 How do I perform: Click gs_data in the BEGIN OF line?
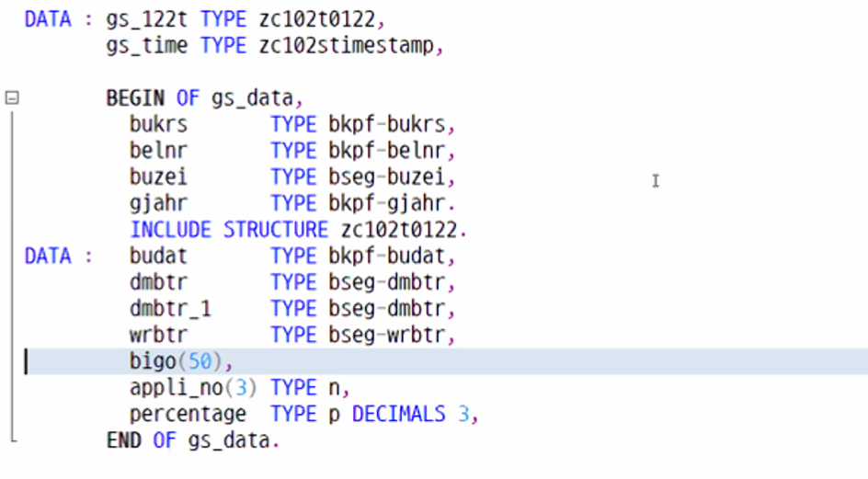point(253,98)
